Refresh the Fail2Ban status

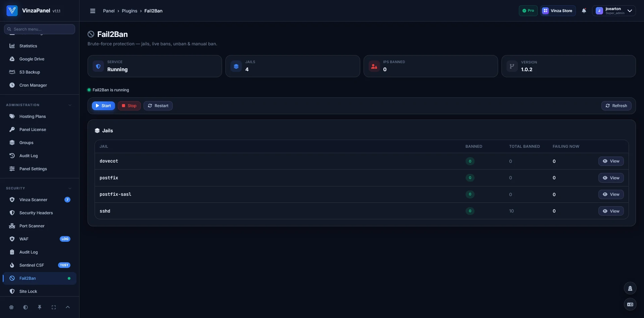(x=616, y=106)
